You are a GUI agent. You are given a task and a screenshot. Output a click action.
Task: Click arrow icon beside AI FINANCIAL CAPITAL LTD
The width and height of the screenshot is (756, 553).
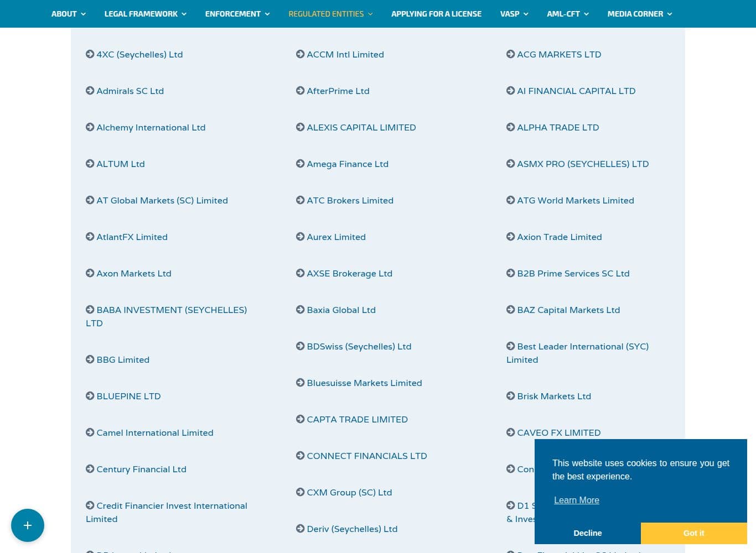(x=510, y=91)
